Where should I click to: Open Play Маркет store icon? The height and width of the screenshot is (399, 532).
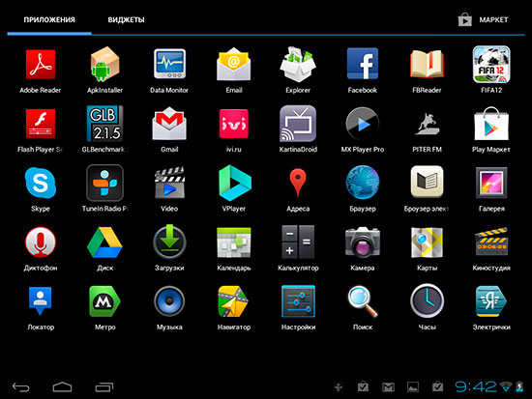point(491,124)
